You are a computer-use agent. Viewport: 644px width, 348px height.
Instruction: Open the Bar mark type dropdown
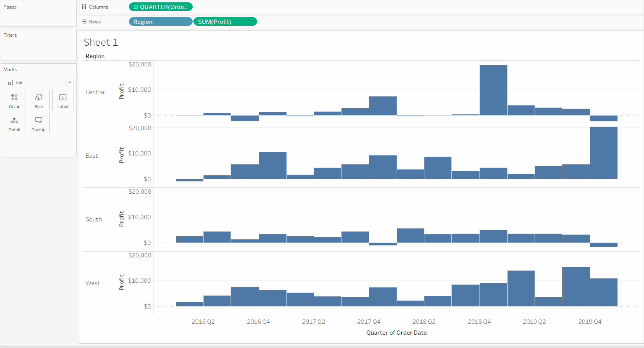click(39, 82)
